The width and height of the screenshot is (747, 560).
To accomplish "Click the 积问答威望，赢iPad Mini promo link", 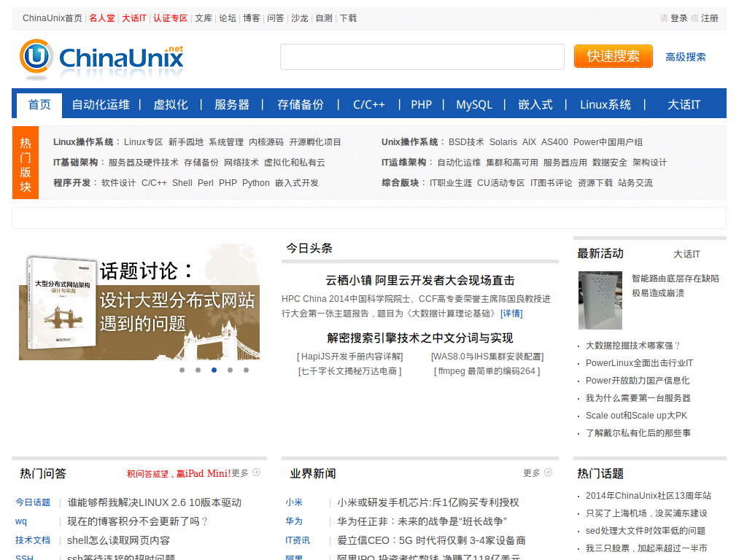I will pos(179,473).
